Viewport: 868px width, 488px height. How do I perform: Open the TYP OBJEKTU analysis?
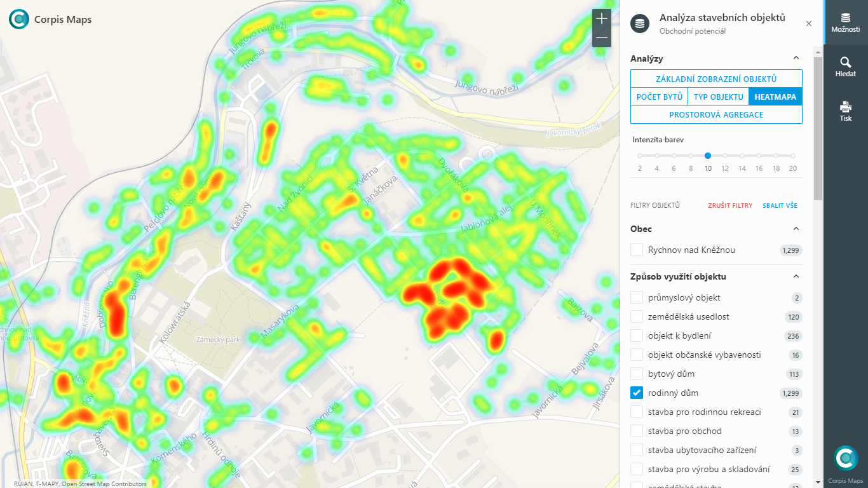tap(719, 97)
